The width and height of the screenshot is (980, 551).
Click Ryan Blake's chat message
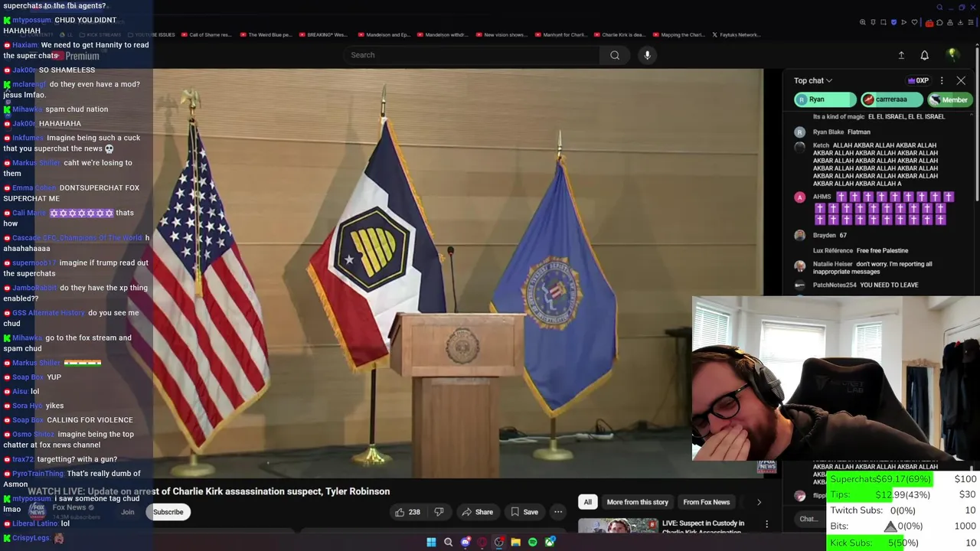pyautogui.click(x=858, y=132)
